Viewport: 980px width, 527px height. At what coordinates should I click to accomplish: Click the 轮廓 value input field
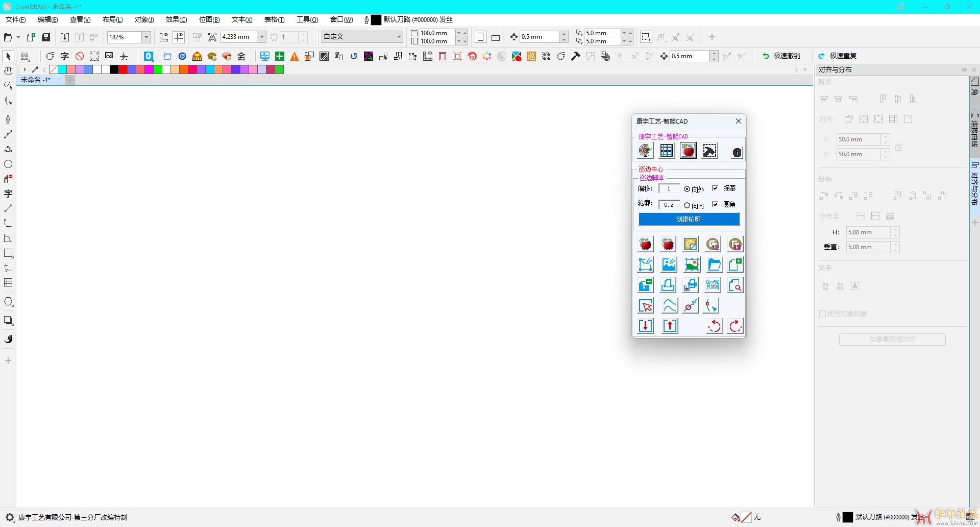(669, 205)
